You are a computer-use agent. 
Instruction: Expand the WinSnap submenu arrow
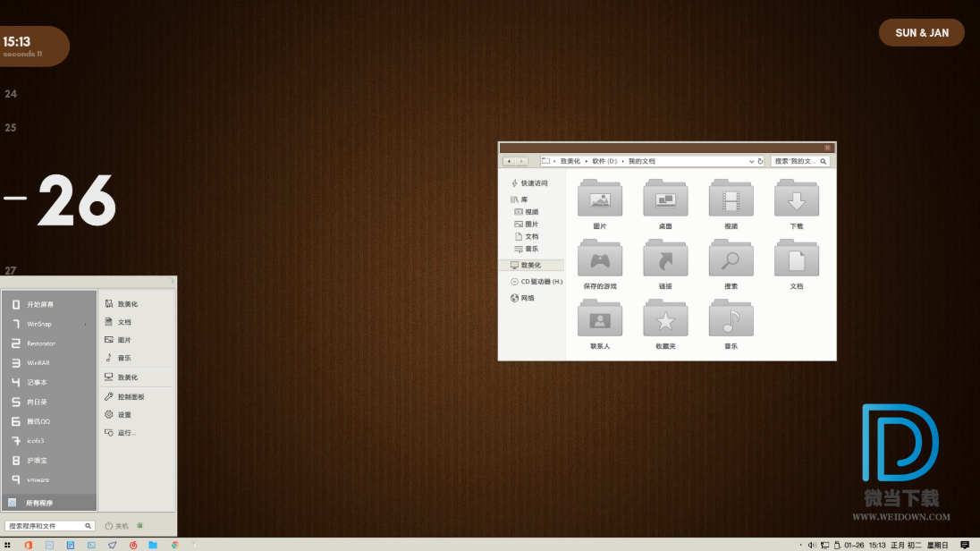click(x=86, y=324)
